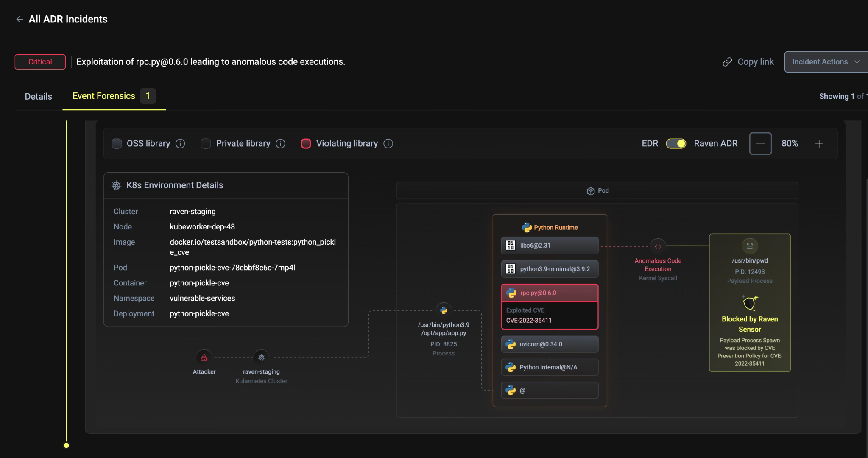Click the PID: 12493 text
The image size is (868, 458).
pos(750,272)
